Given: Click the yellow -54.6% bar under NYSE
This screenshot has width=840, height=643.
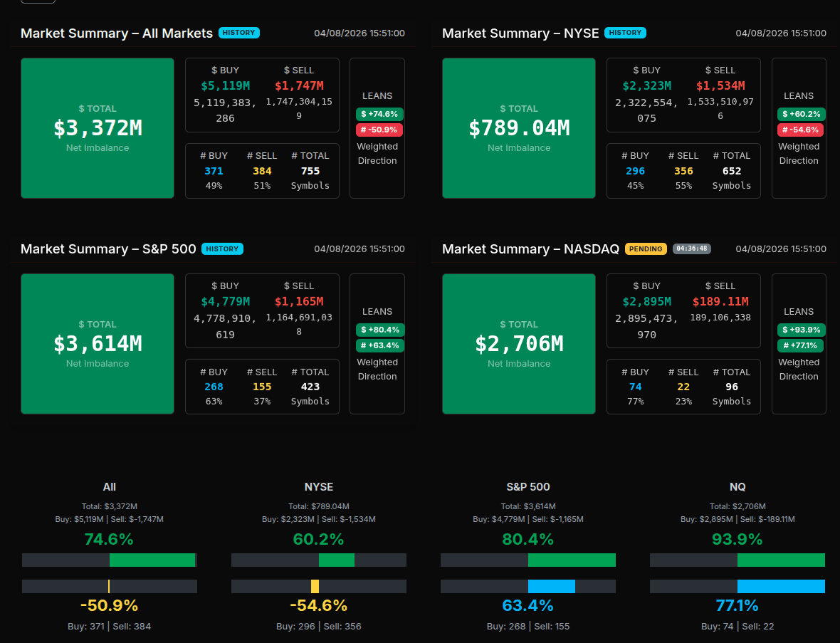Looking at the screenshot, I should point(315,587).
